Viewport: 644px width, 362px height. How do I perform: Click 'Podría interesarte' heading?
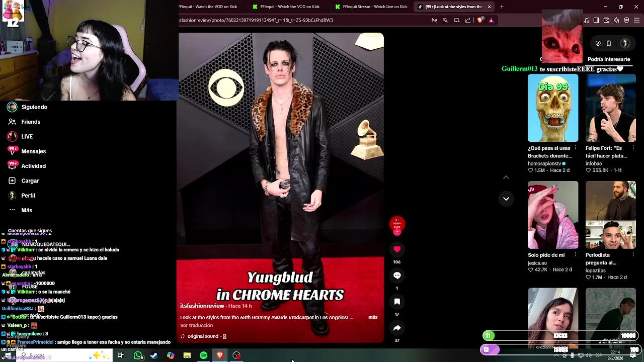click(x=609, y=59)
